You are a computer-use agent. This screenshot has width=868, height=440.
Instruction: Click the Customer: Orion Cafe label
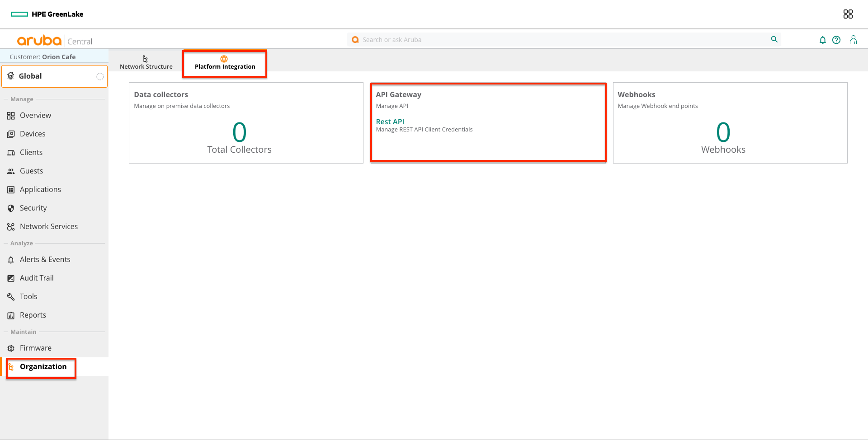(42, 57)
